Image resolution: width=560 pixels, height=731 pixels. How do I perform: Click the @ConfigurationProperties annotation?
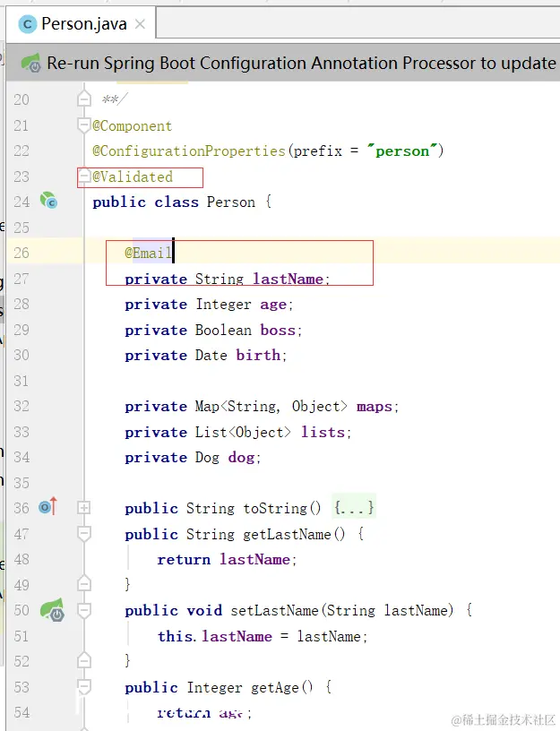(x=189, y=151)
